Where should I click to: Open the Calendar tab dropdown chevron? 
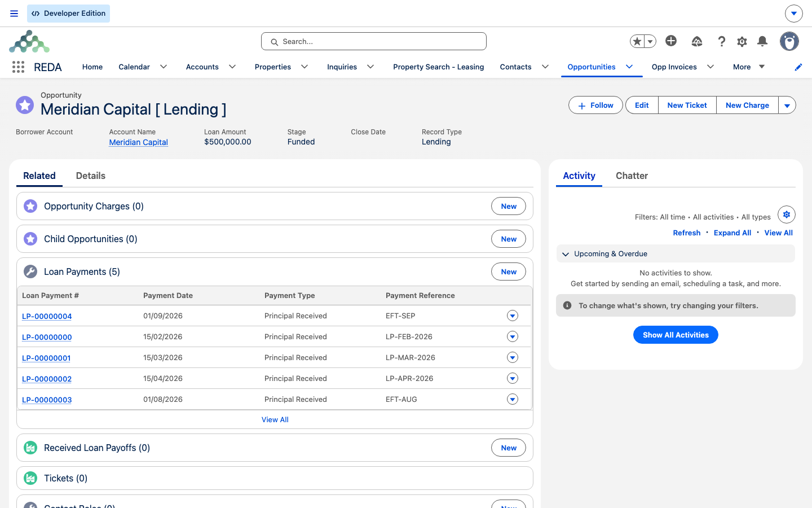(164, 67)
